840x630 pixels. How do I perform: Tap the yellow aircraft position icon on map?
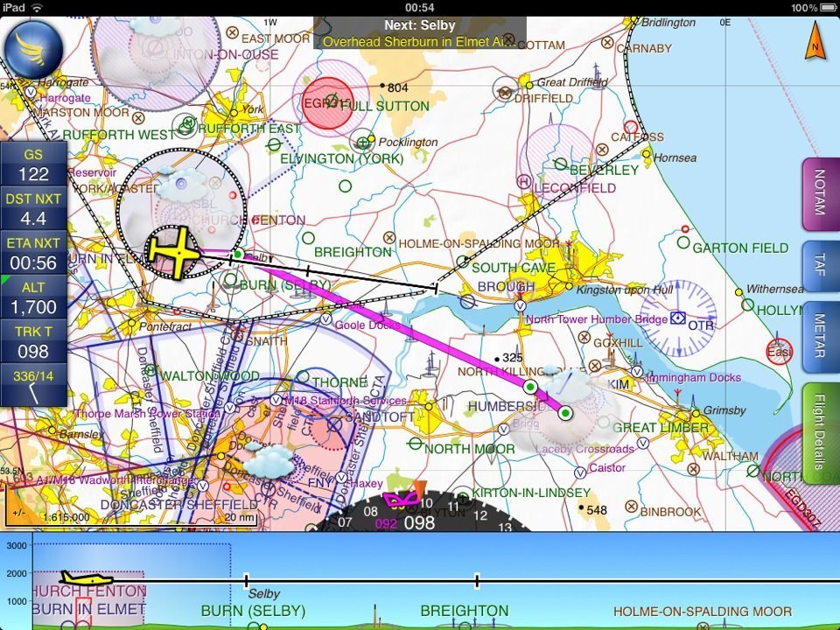pyautogui.click(x=173, y=252)
